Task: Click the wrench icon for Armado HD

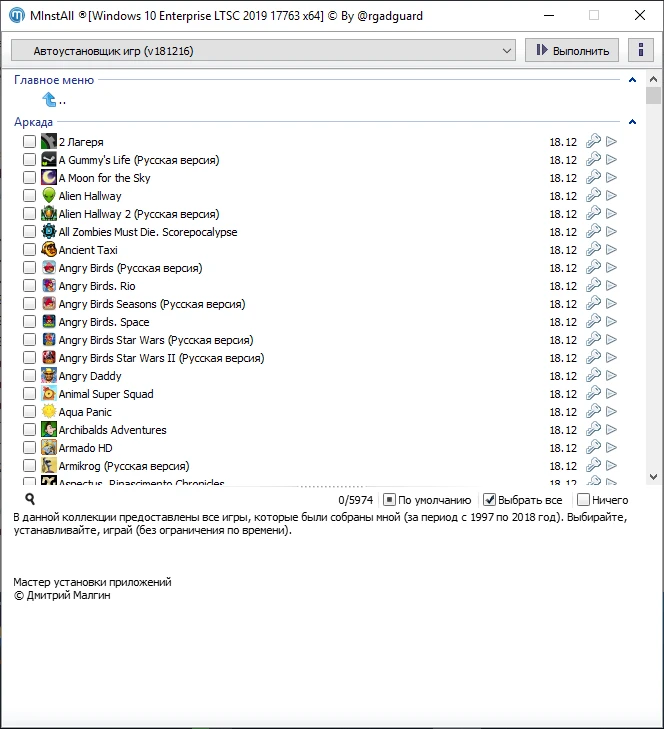Action: point(593,448)
